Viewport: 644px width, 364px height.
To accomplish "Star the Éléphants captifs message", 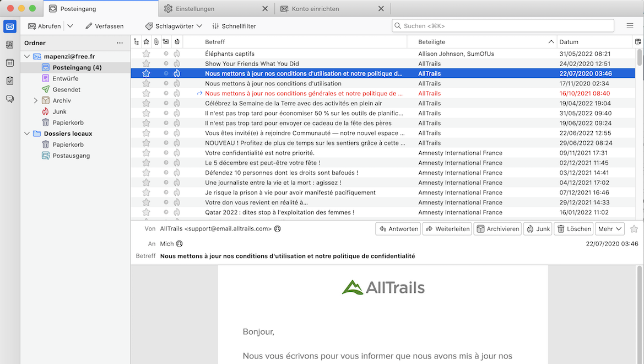I will [146, 54].
